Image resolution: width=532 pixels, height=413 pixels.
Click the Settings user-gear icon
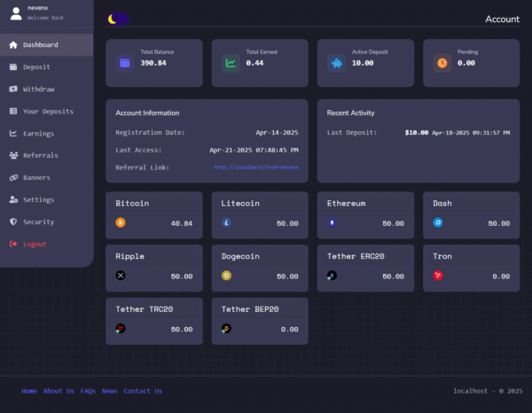coord(13,199)
